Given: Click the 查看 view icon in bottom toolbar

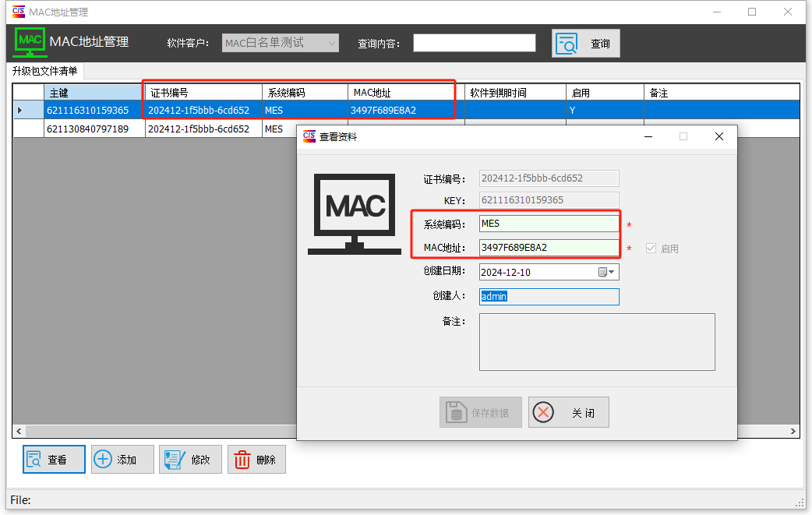Looking at the screenshot, I should 34,459.
